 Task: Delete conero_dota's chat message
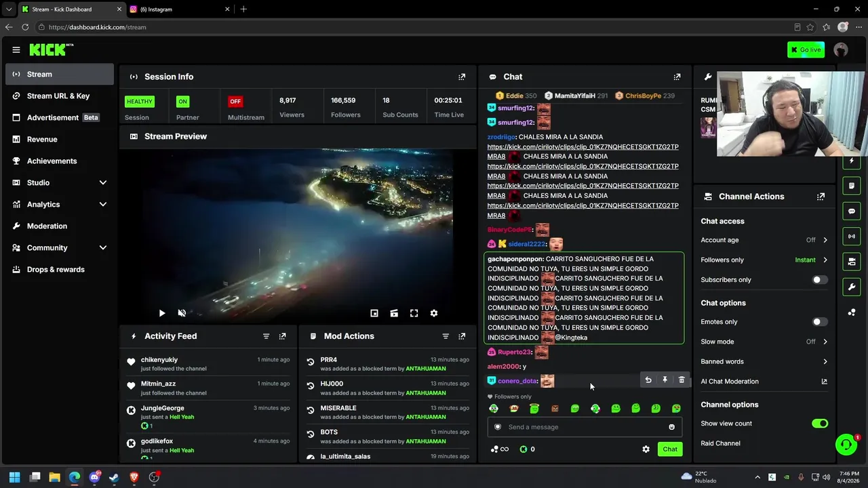point(682,380)
